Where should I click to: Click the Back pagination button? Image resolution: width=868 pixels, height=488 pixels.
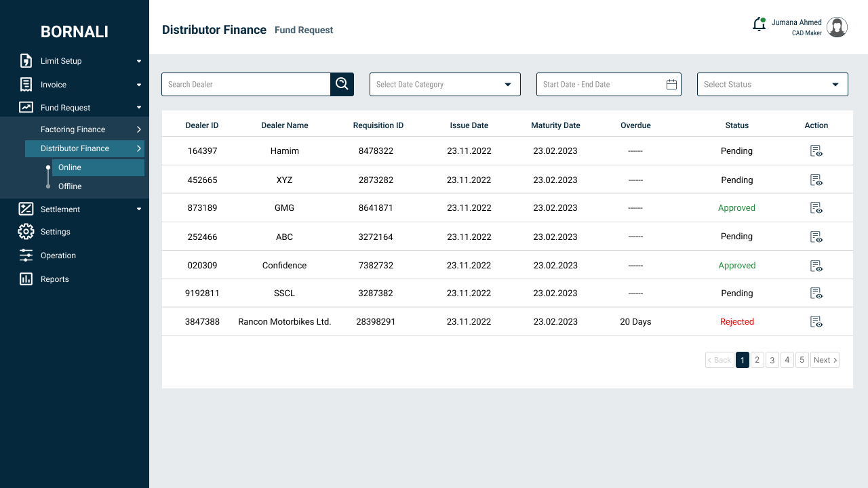point(719,360)
